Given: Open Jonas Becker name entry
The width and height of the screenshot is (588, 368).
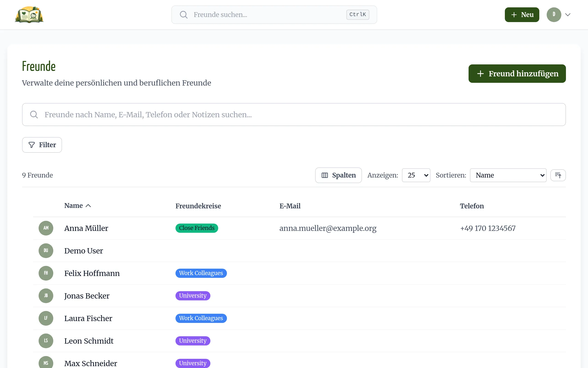Looking at the screenshot, I should click(87, 296).
